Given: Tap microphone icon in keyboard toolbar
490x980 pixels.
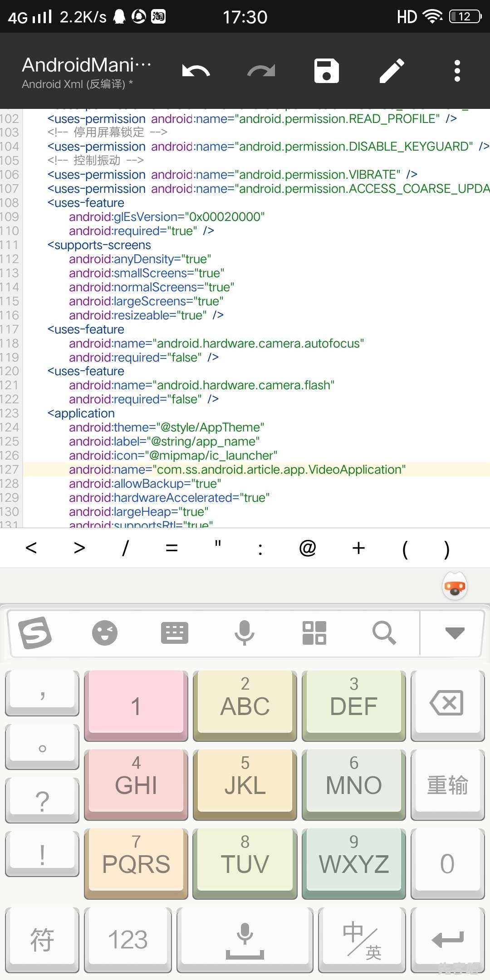Looking at the screenshot, I should [245, 633].
